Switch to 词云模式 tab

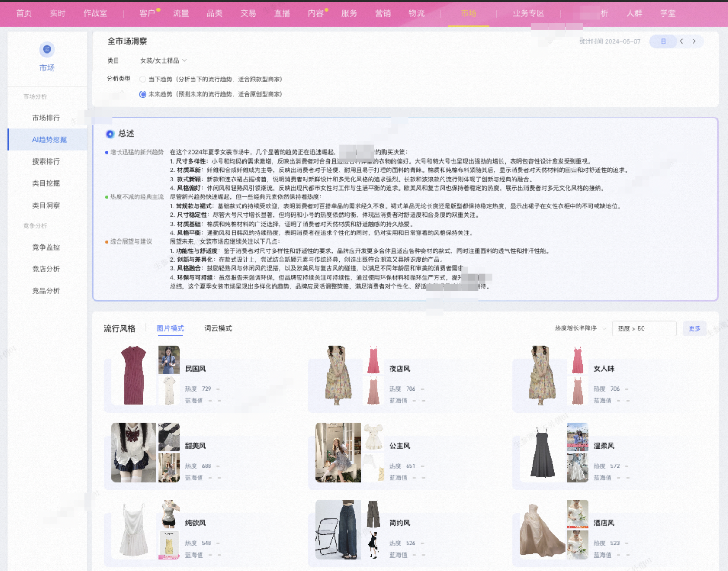click(x=218, y=328)
